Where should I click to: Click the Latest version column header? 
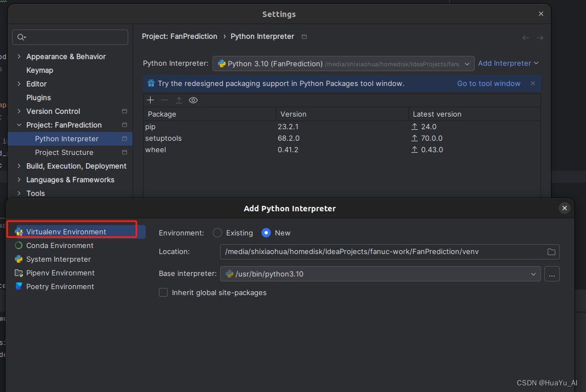point(475,114)
